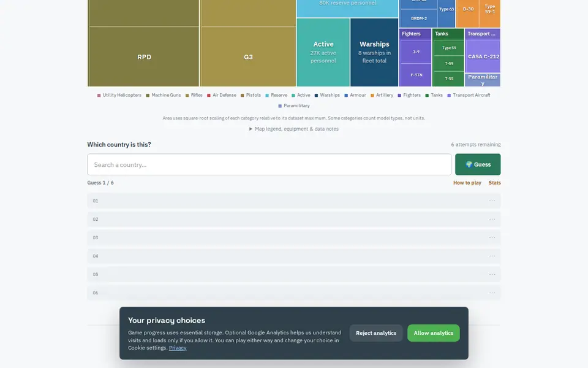Click guess row 05
Image resolution: width=588 pixels, height=368 pixels.
[x=294, y=275]
